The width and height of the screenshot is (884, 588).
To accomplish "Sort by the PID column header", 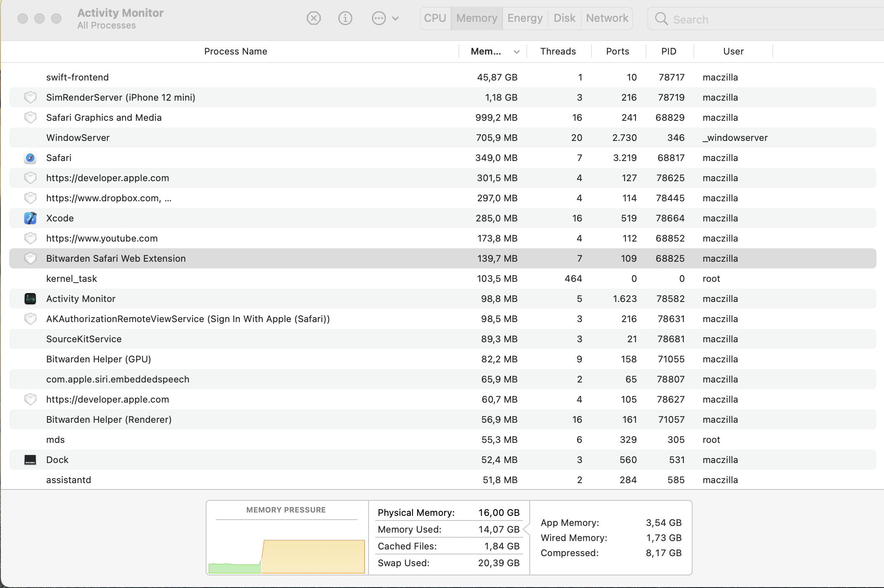I will point(669,52).
